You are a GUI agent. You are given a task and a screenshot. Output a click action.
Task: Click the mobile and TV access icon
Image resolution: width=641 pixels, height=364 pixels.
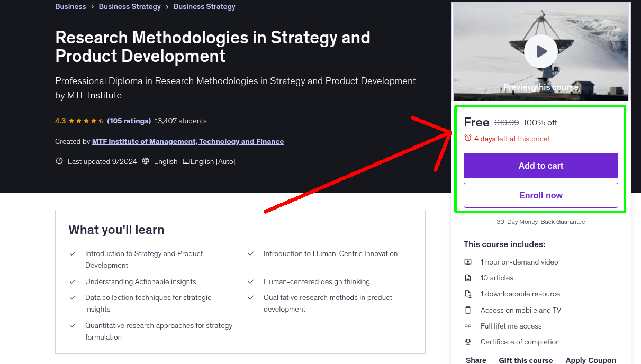pyautogui.click(x=468, y=310)
